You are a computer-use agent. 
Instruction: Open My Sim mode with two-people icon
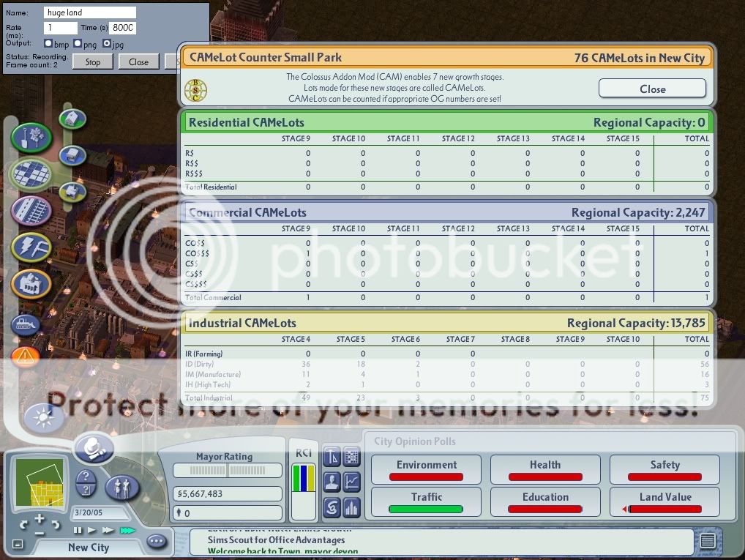point(122,487)
